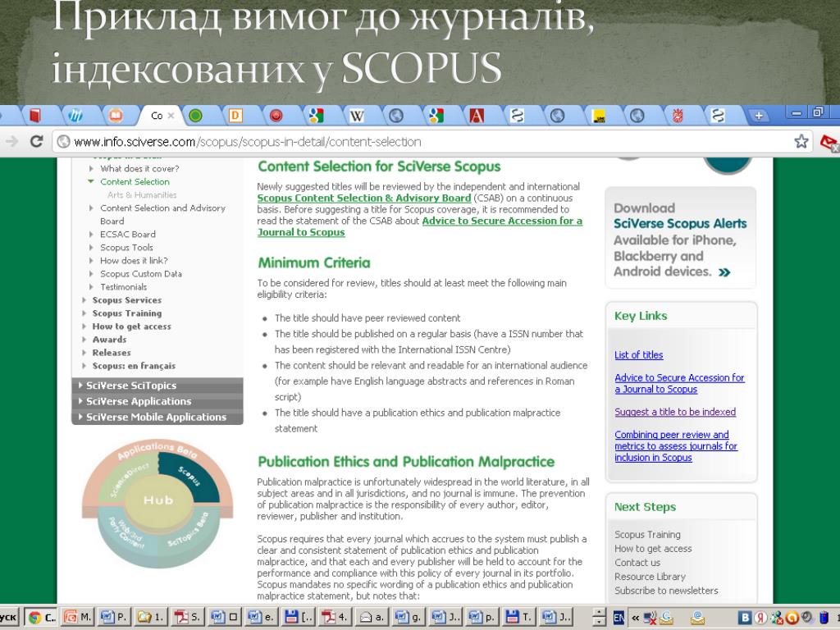Reload the page with the refresh icon
This screenshot has width=840, height=630.
point(36,141)
